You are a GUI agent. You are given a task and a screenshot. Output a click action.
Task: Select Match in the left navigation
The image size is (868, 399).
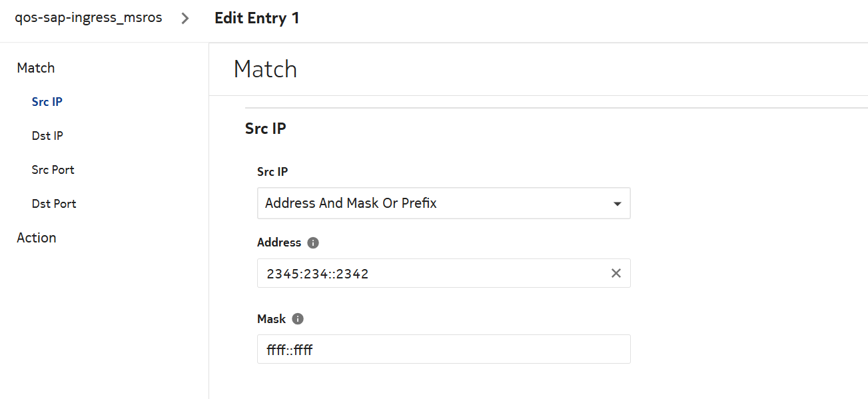pos(36,68)
